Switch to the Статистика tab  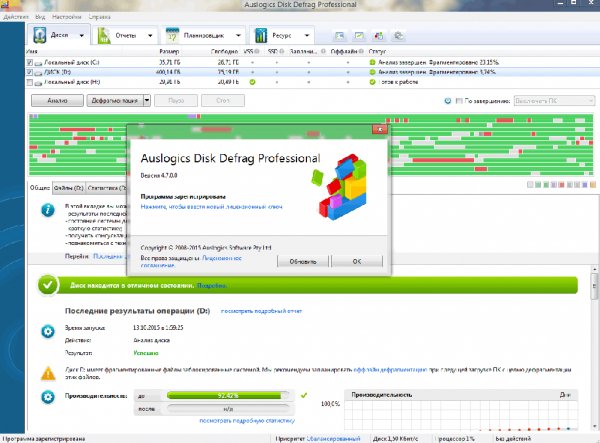click(x=106, y=188)
